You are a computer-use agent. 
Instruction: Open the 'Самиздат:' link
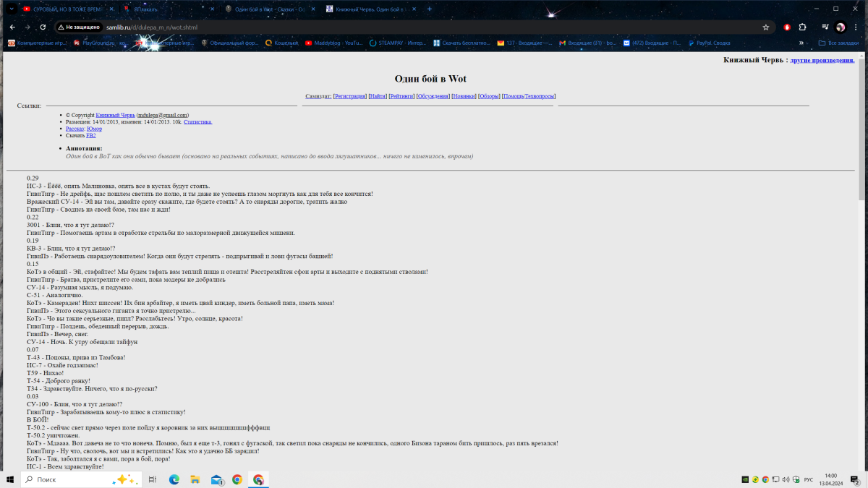pos(318,96)
